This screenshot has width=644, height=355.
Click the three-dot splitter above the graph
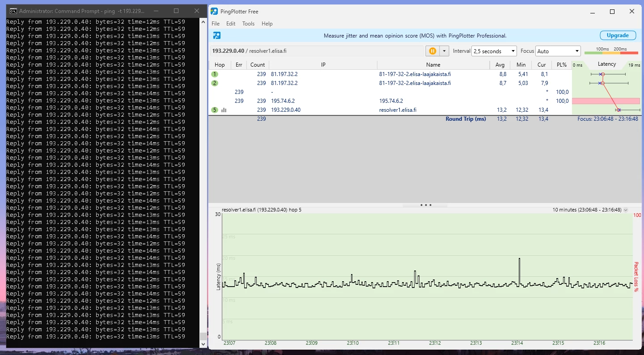click(425, 205)
